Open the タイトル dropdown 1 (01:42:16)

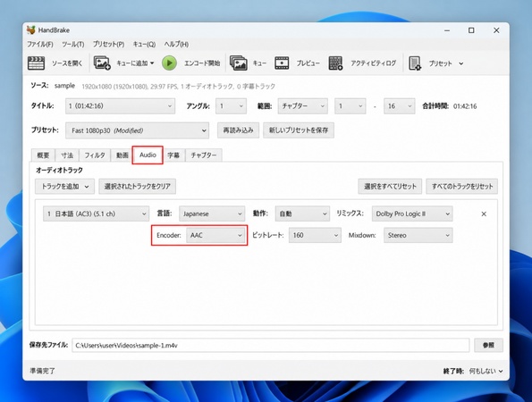(120, 106)
